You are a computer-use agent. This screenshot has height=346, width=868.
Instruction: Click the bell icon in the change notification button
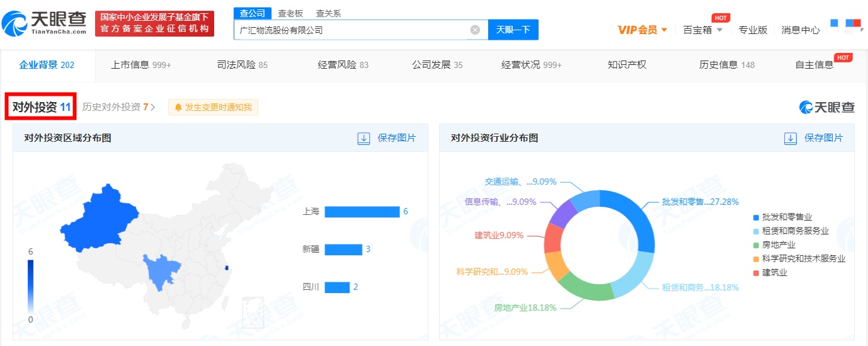[x=178, y=108]
